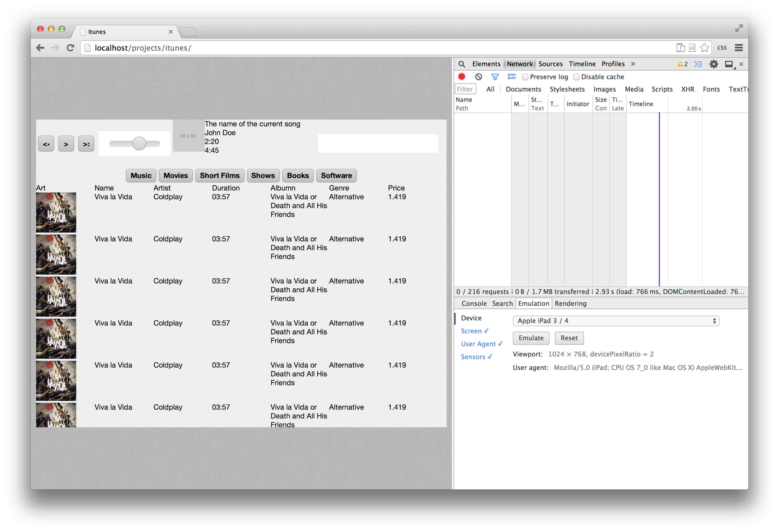Click first Viva la Vida album art thumbnail

tap(56, 212)
